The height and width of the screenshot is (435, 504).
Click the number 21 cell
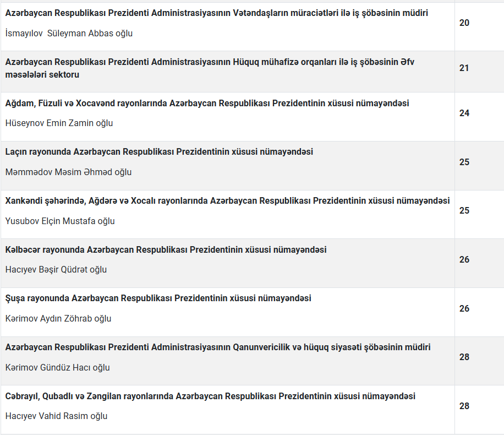[x=464, y=68]
